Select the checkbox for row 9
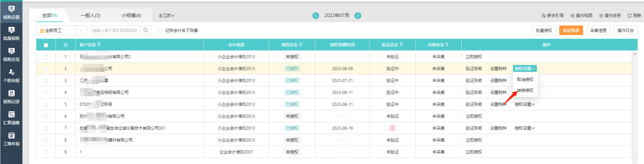This screenshot has width=644, height=164. click(46, 152)
